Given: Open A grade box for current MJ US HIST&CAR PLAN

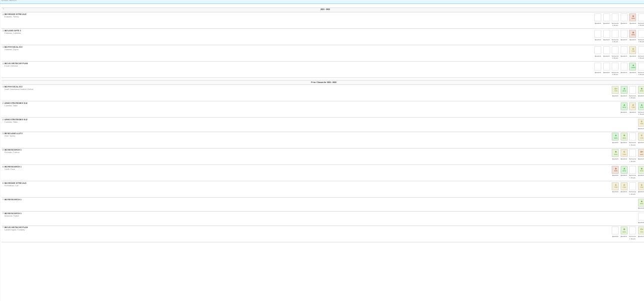Looking at the screenshot, I should tap(633, 67).
